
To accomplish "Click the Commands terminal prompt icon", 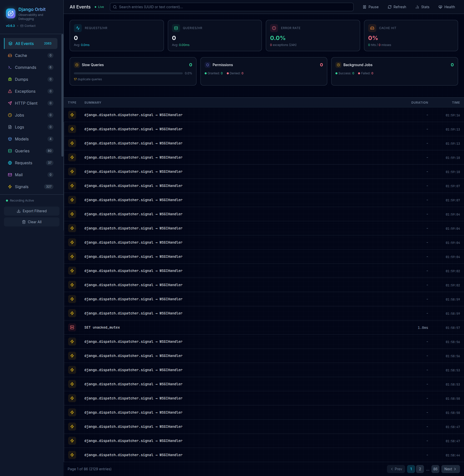I will (10, 67).
